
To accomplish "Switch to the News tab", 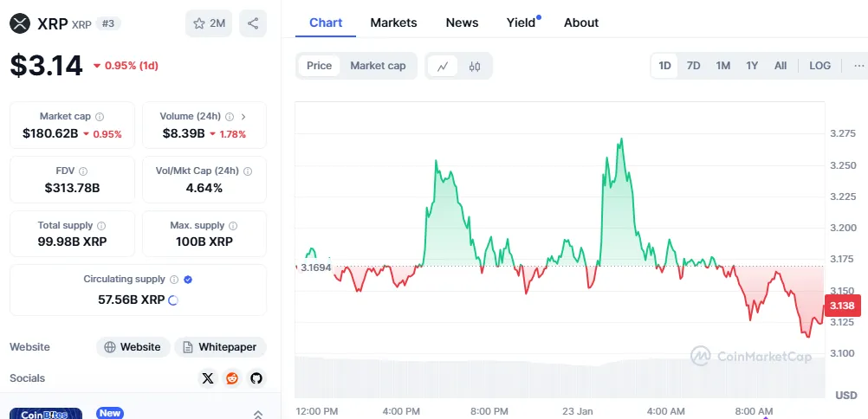I will 462,23.
